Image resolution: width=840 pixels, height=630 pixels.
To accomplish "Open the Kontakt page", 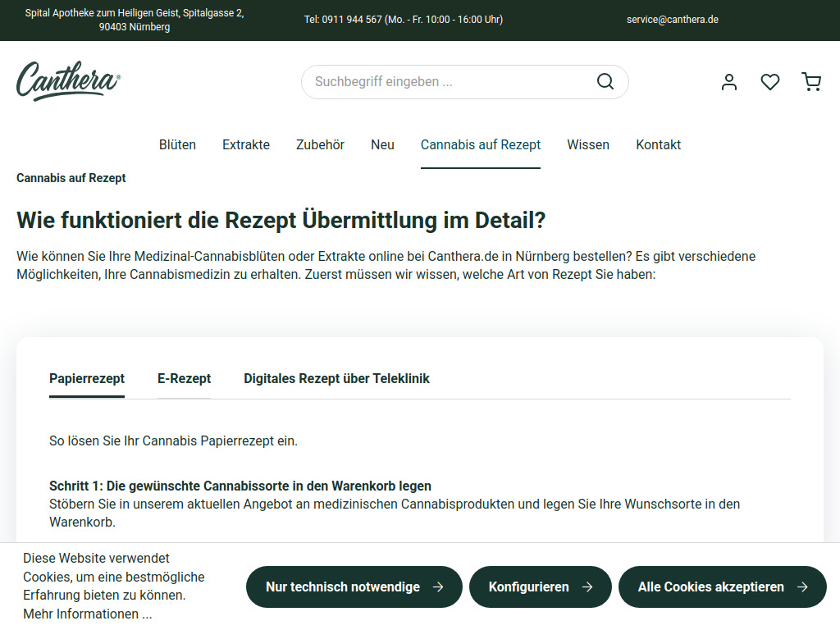I will [x=658, y=144].
